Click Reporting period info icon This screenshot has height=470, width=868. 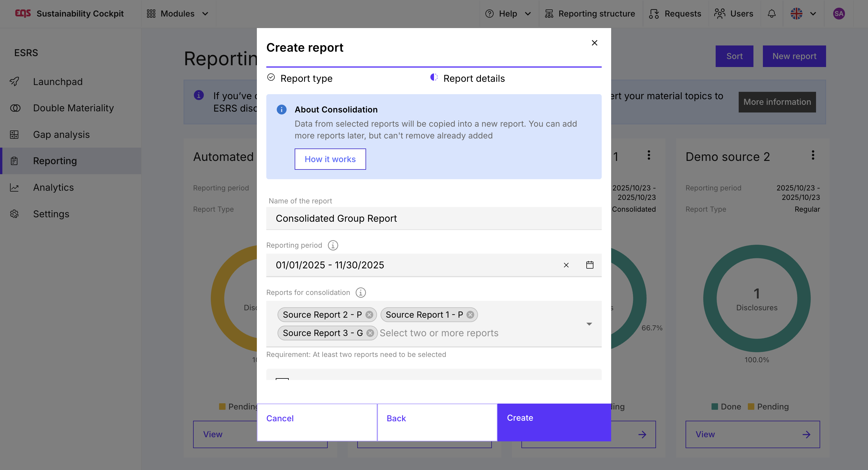click(x=333, y=245)
